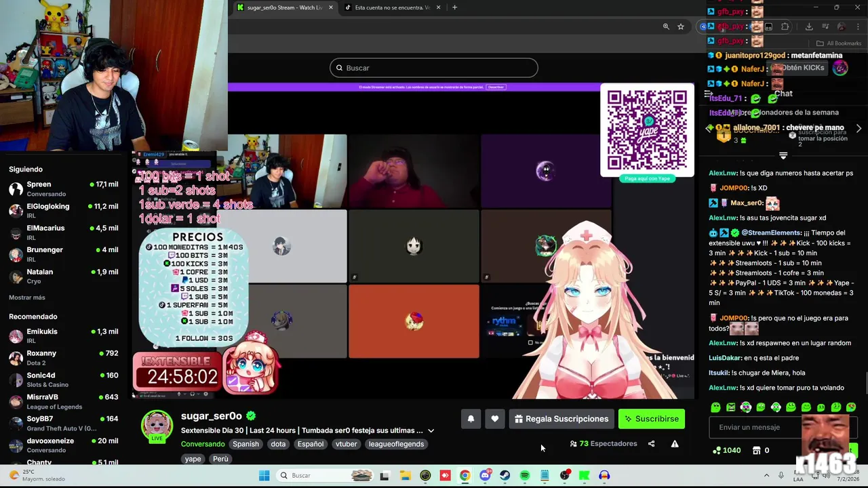
Task: Expand the stream title dropdown chevron
Action: (x=431, y=430)
